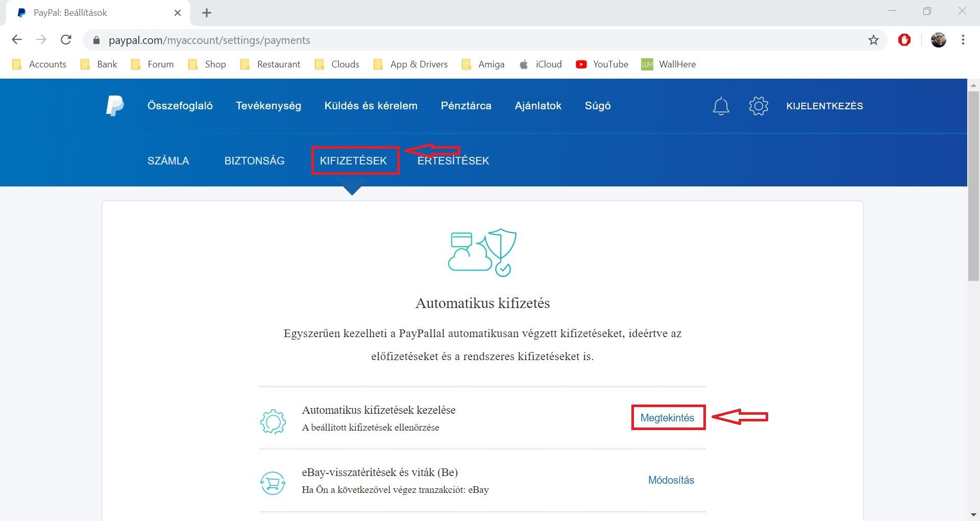Open the settings gear icon

758,106
